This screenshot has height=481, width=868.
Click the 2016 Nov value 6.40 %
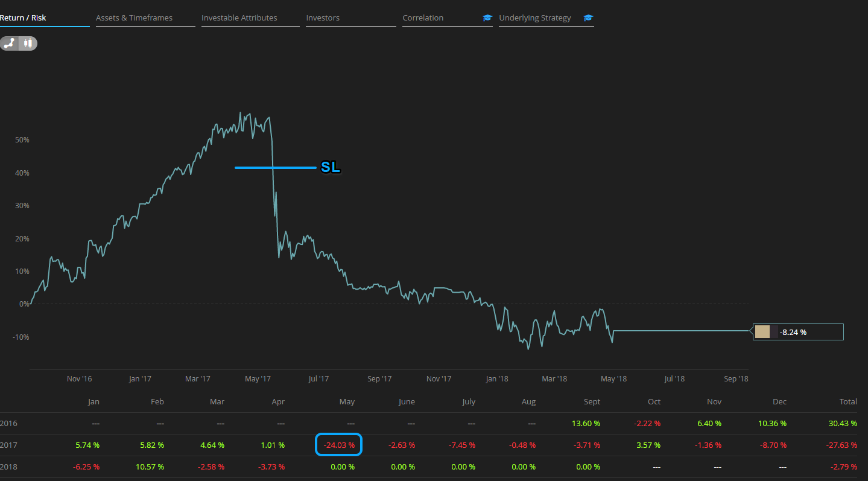pos(709,424)
